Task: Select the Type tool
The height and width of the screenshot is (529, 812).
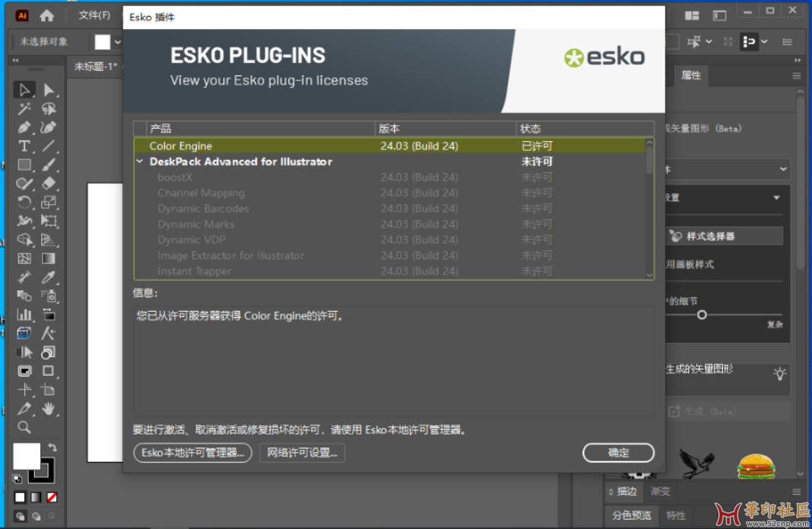Action: point(24,146)
